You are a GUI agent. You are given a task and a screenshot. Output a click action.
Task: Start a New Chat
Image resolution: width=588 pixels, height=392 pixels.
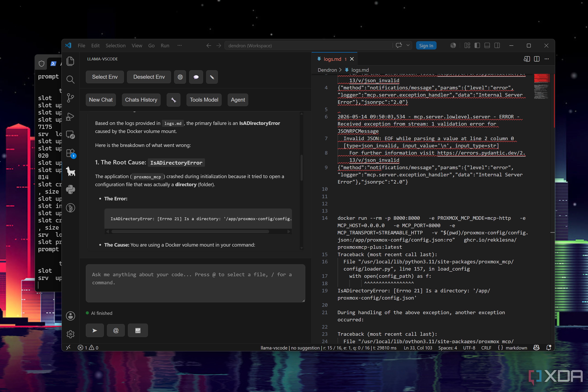pos(101,100)
